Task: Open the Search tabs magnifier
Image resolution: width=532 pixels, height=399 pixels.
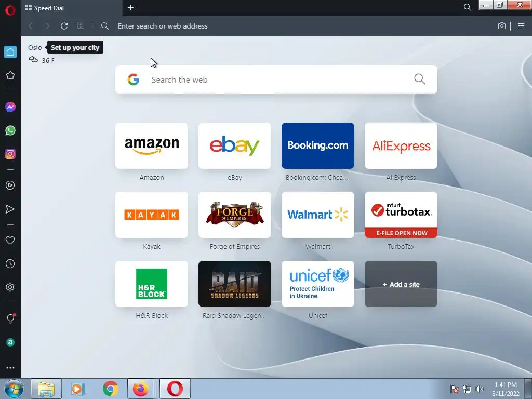Action: point(467,7)
